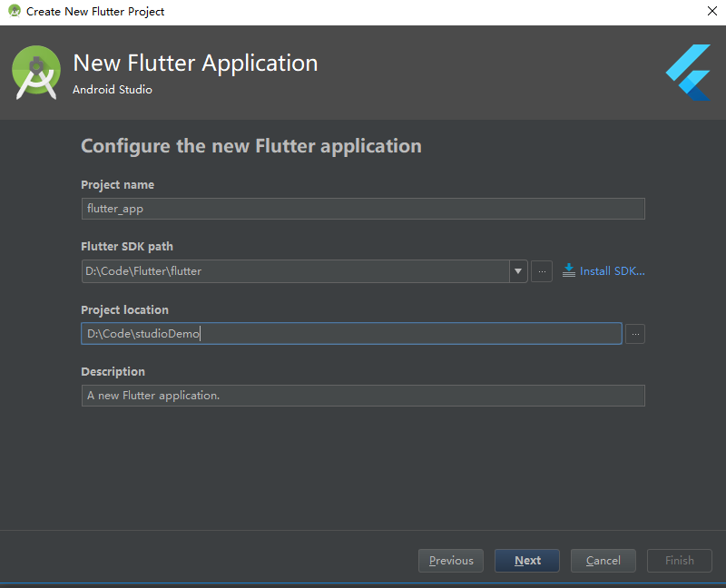
Task: Browse for the Project location folder
Action: click(635, 334)
